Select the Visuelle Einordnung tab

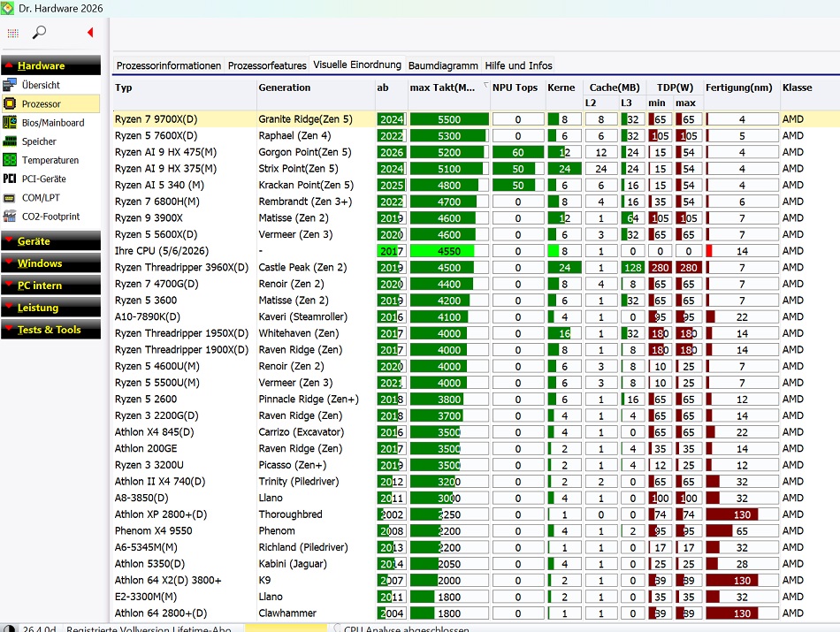pos(357,65)
